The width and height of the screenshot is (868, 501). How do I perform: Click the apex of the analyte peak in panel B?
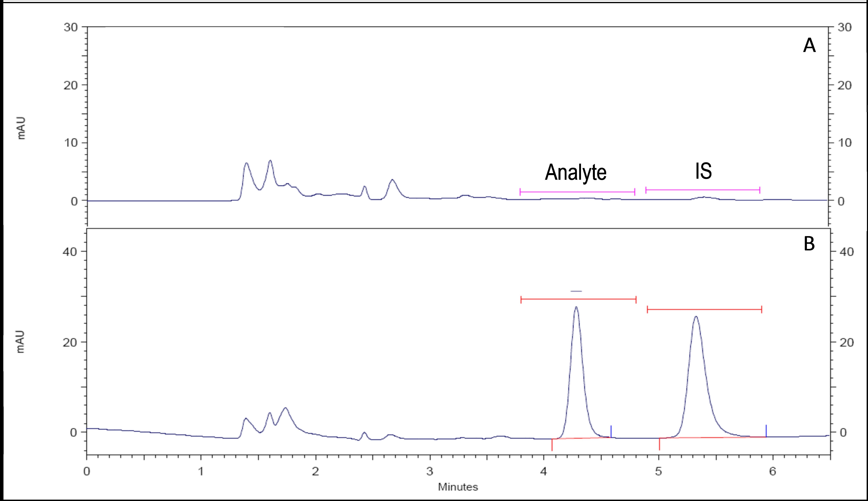[576, 307]
